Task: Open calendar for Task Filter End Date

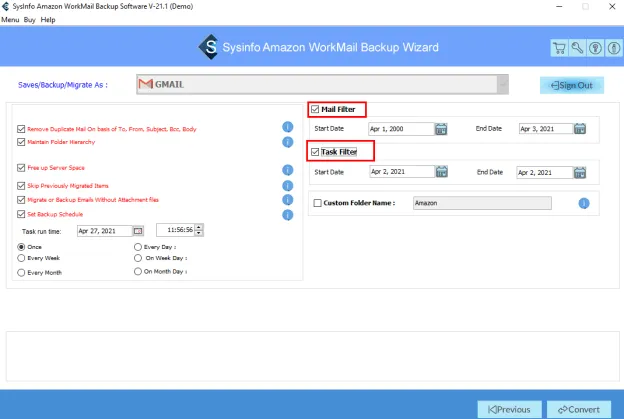Action: (x=578, y=172)
